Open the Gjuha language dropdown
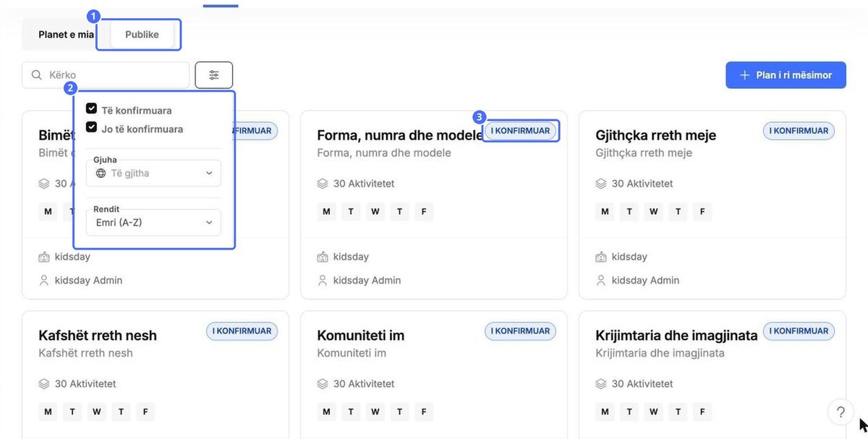Screen dimensions: 868x439 pyautogui.click(x=154, y=174)
